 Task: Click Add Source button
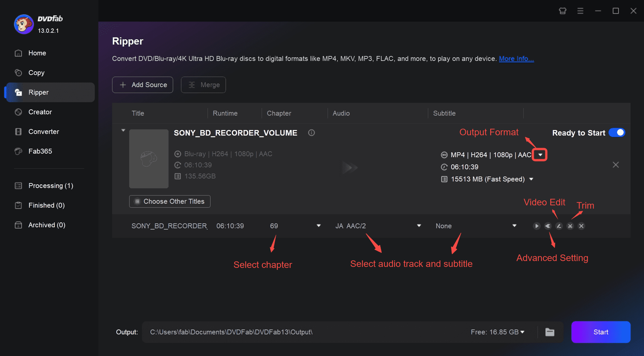[143, 85]
